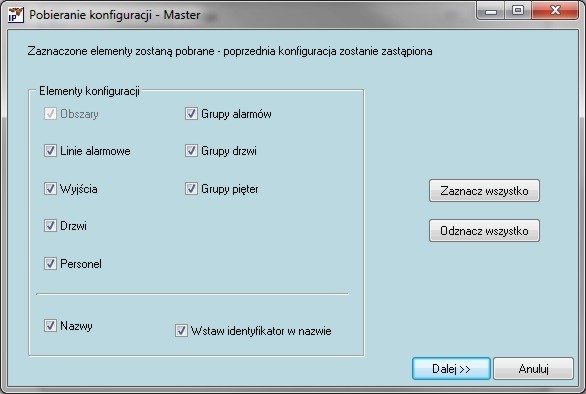The image size is (586, 394).
Task: Toggle the Grupy pięter checkbox
Action: click(x=191, y=188)
